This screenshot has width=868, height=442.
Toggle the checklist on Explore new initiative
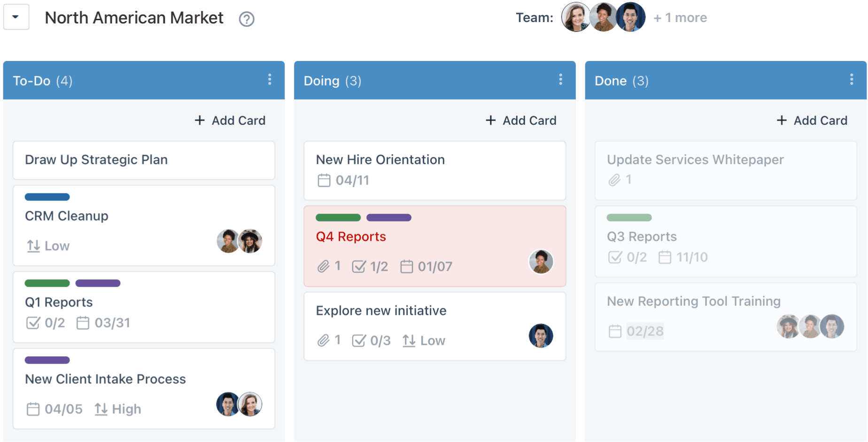359,340
